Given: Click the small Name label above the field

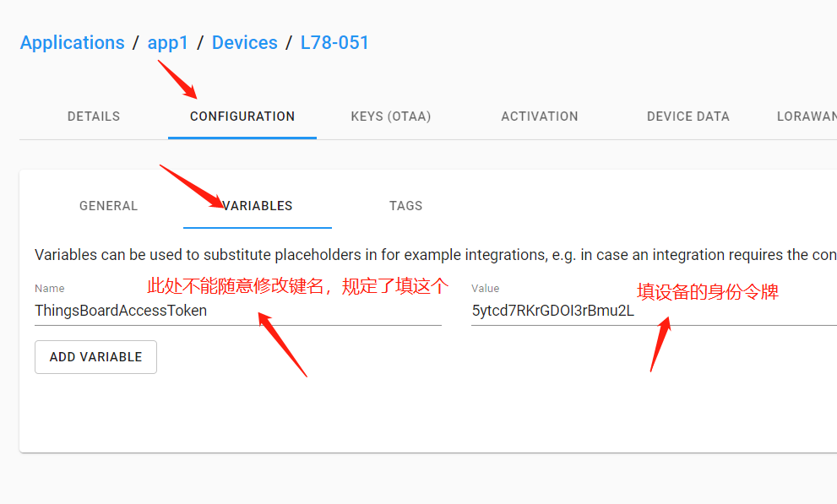Looking at the screenshot, I should 50,289.
